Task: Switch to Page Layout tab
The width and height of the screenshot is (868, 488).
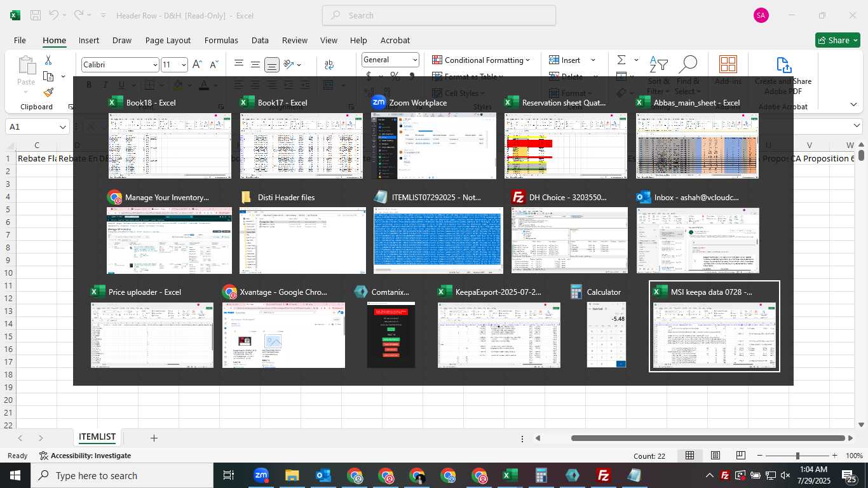Action: [168, 40]
